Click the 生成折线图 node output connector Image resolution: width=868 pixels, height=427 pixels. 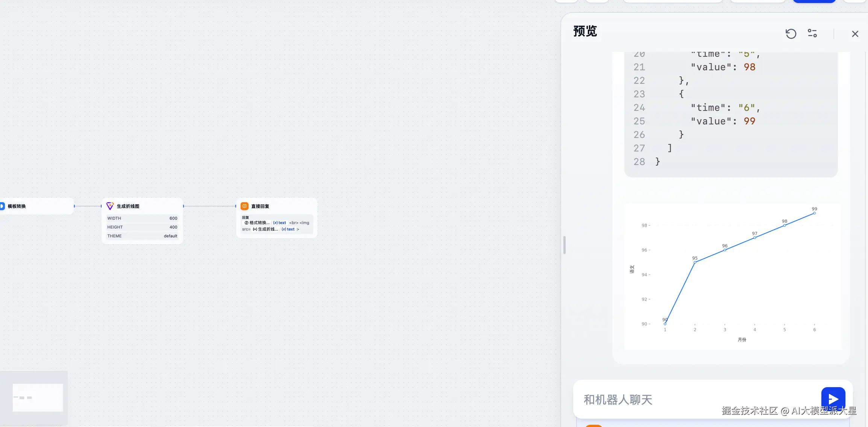(184, 206)
